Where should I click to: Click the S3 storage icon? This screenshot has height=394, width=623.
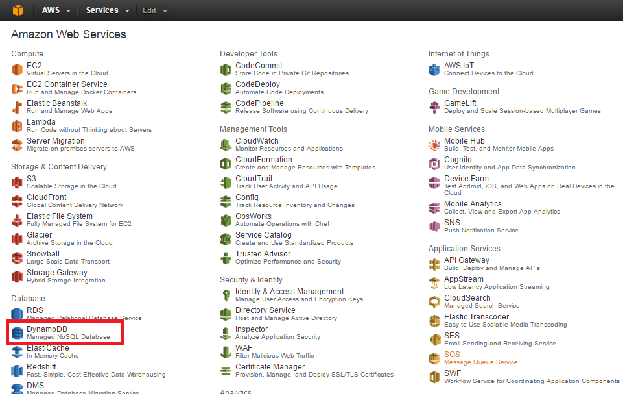point(17,182)
